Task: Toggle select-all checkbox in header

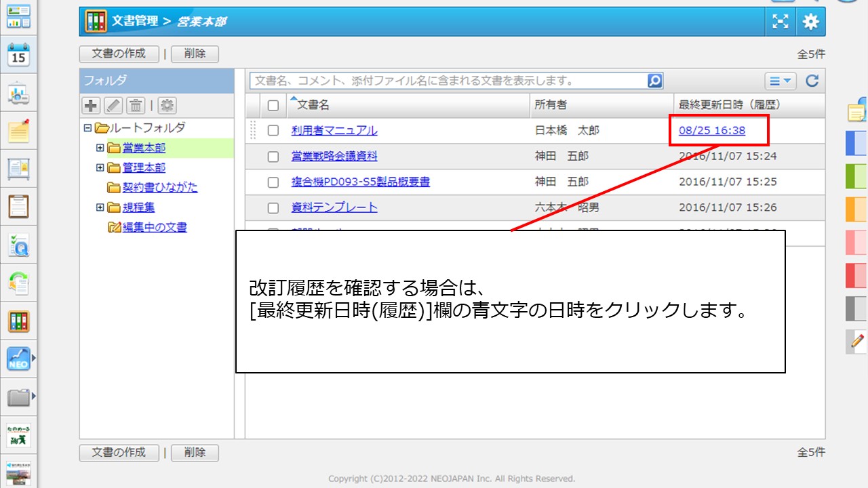Action: [x=273, y=105]
